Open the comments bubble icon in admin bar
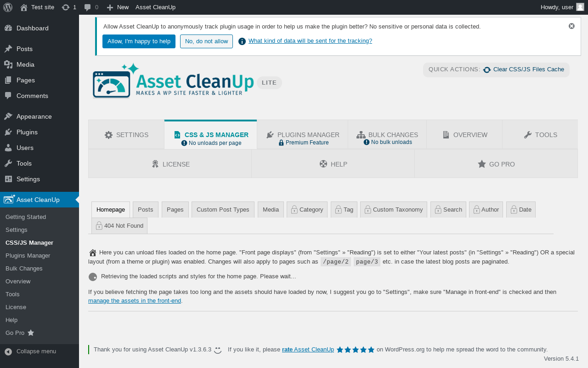Screen dimensions: 588x368 coord(88,8)
